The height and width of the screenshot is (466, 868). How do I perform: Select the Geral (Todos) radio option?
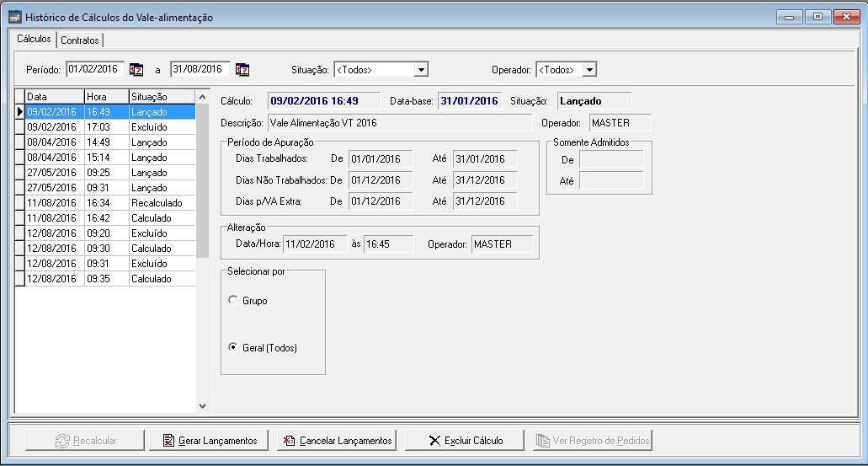point(232,348)
